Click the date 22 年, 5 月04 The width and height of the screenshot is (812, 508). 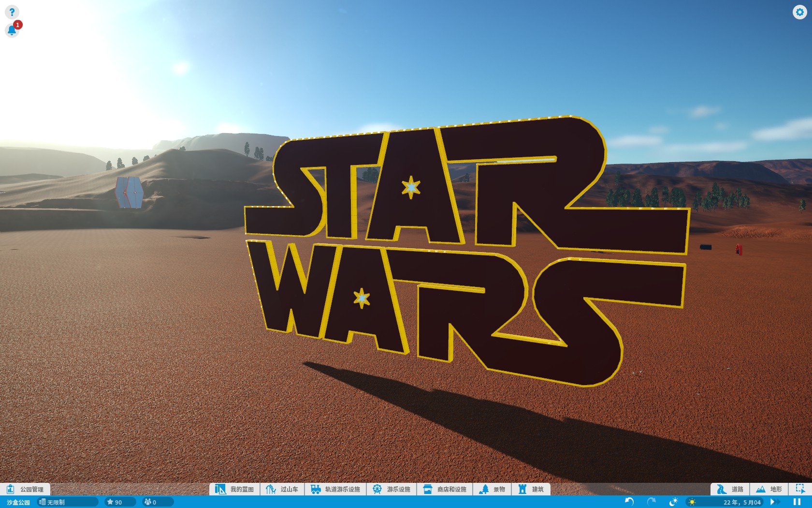pos(742,502)
